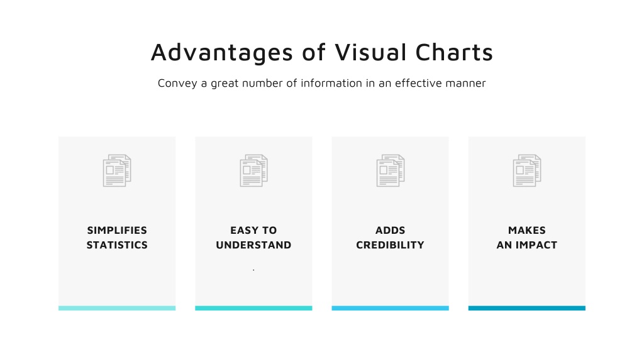
Task: Click the 'Simplifies Statistics' heading text
Action: click(117, 238)
